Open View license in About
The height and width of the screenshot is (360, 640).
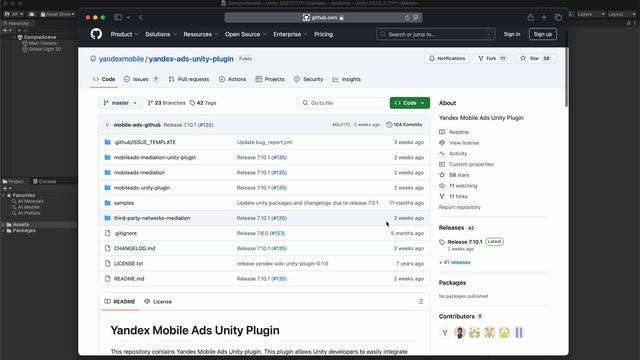click(459, 143)
